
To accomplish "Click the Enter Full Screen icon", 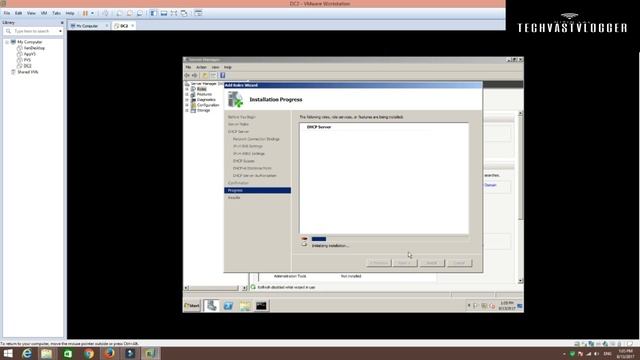I will click(174, 13).
